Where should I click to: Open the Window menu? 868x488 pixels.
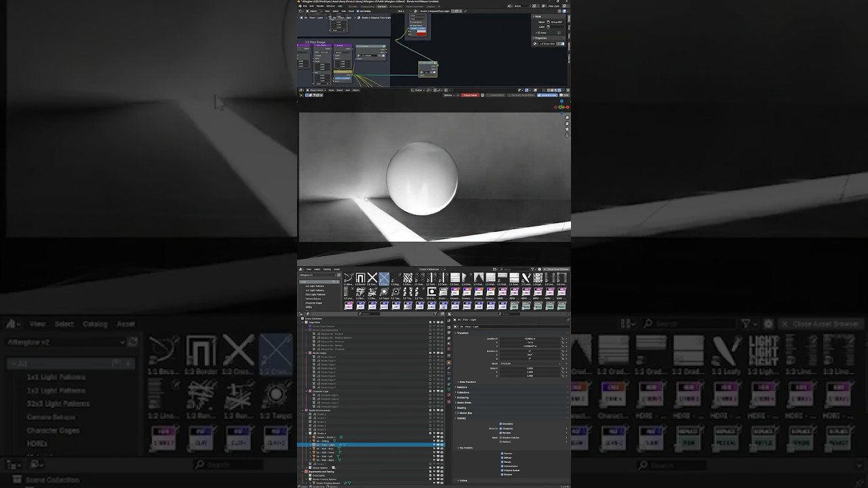tap(331, 6)
